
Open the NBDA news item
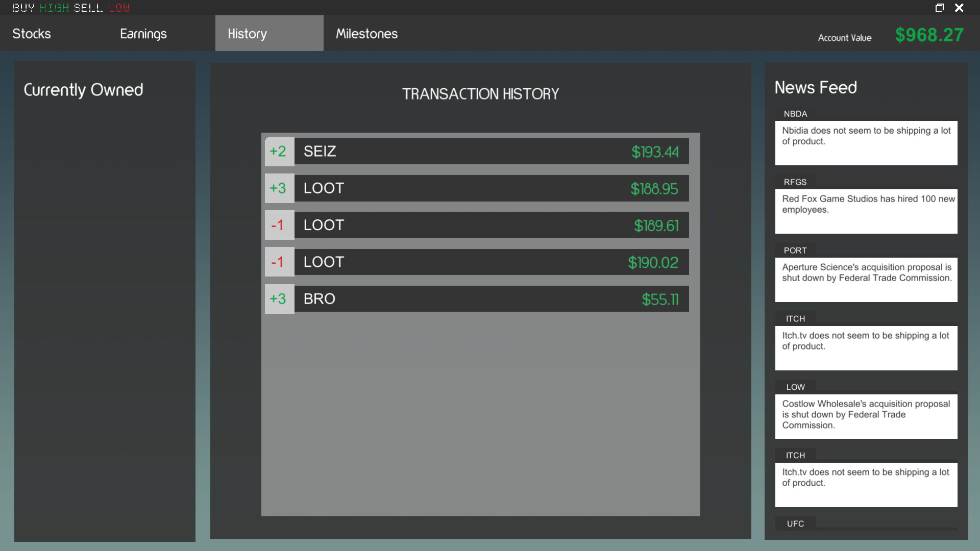click(x=866, y=142)
